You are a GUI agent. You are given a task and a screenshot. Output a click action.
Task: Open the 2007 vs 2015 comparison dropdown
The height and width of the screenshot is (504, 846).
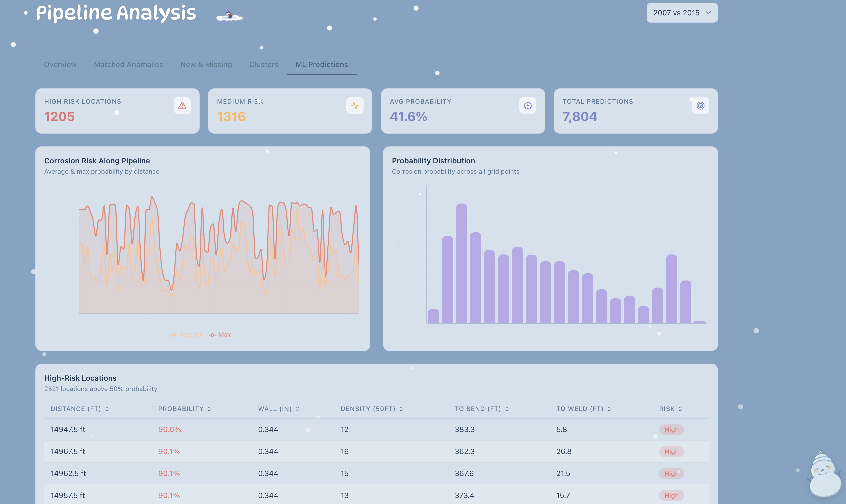coord(682,13)
